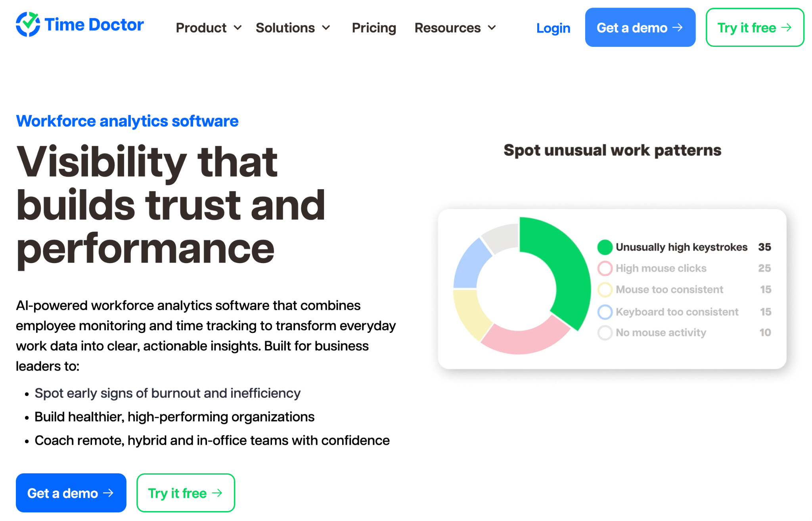Screen dimensions: 812x521
Task: Click the header Try it free button
Action: [x=755, y=27]
